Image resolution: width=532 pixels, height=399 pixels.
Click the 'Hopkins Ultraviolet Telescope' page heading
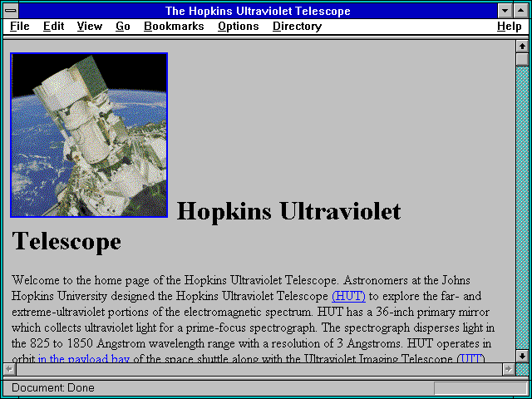(206, 226)
